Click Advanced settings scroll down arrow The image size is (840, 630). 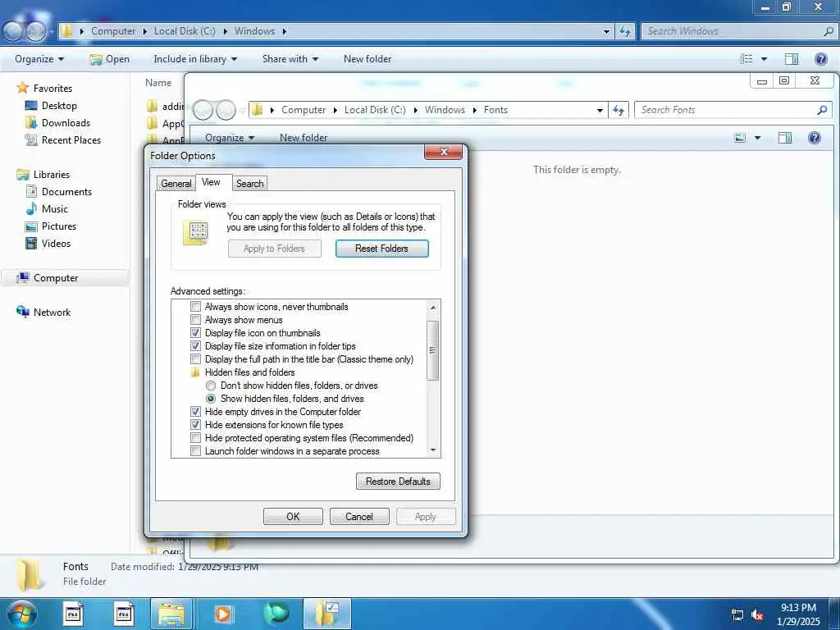tap(433, 450)
